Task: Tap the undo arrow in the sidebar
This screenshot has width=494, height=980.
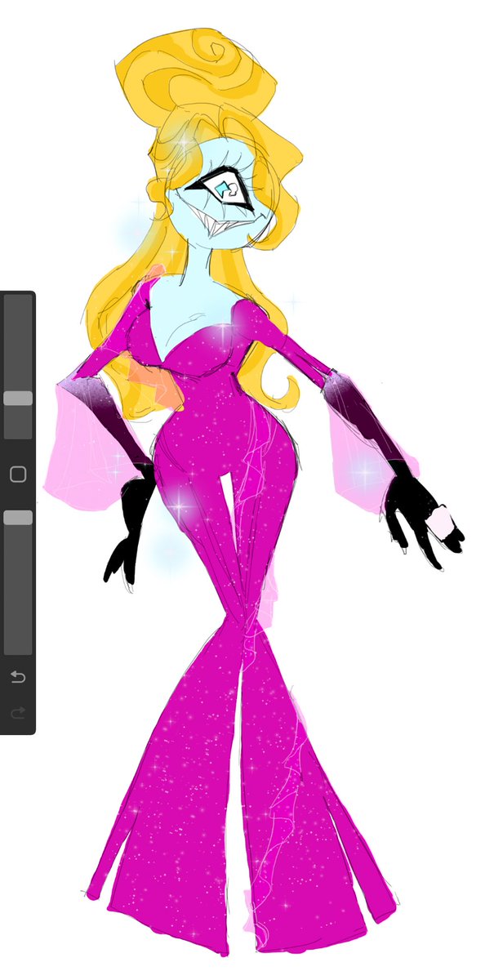Action: [x=17, y=677]
